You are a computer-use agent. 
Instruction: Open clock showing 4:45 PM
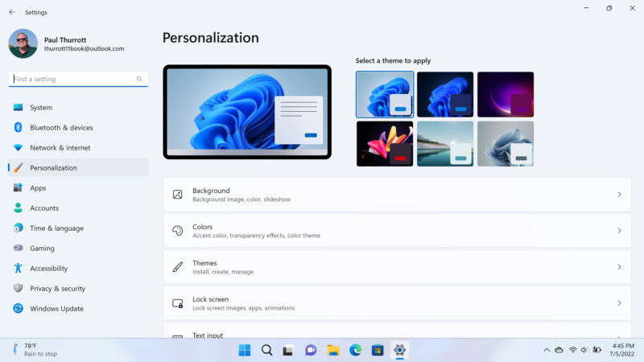(x=621, y=350)
